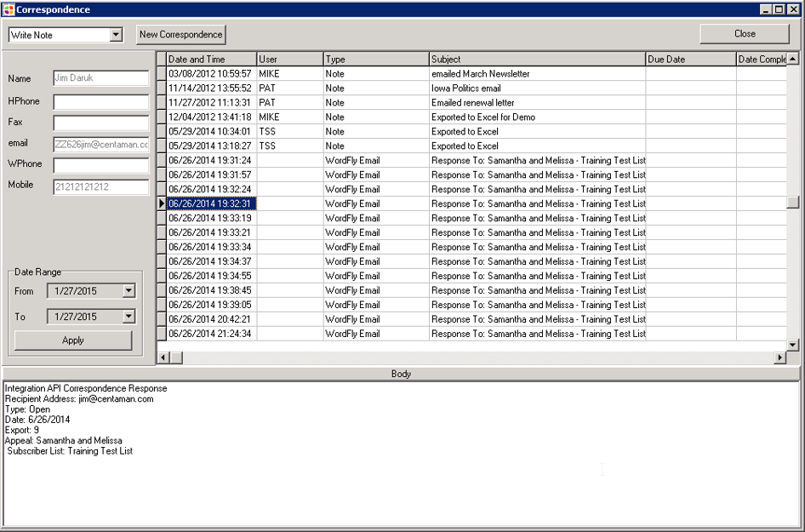Click the grid's top-left select-all corner

click(x=162, y=59)
